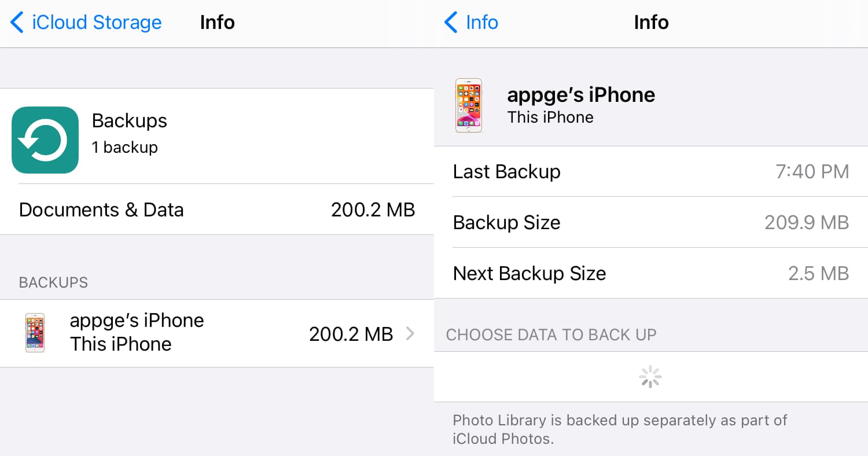Expand the Choose Data to Back Up section
Viewport: 868px width, 456px height.
[551, 334]
